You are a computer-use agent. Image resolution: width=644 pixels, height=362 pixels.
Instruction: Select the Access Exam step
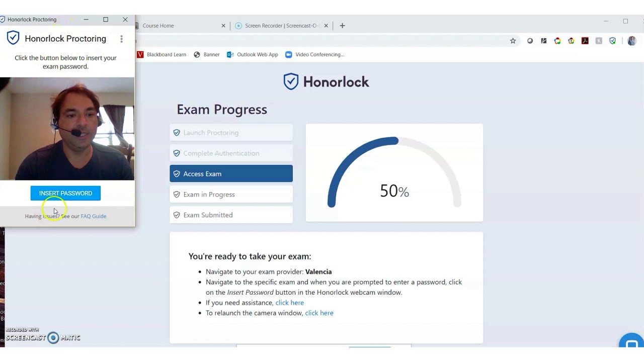pos(231,174)
